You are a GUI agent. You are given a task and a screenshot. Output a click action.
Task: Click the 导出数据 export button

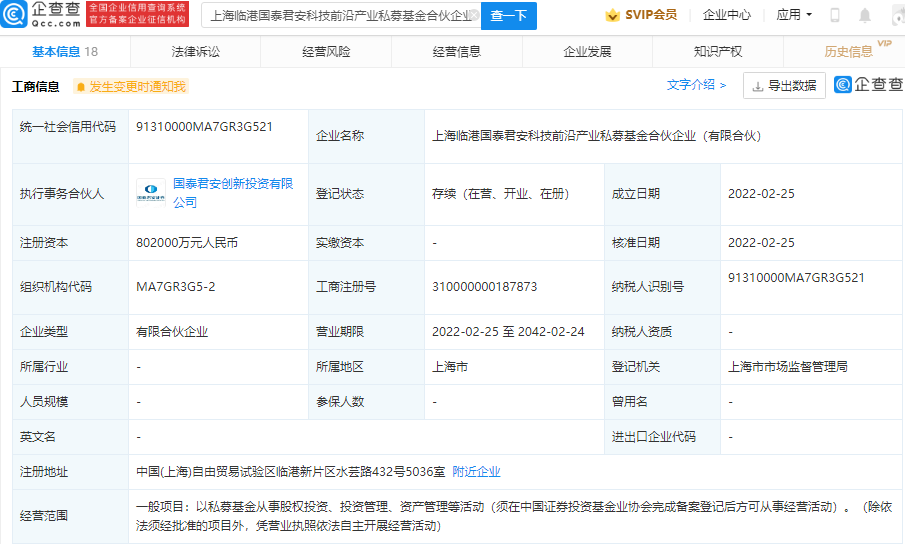pyautogui.click(x=784, y=85)
